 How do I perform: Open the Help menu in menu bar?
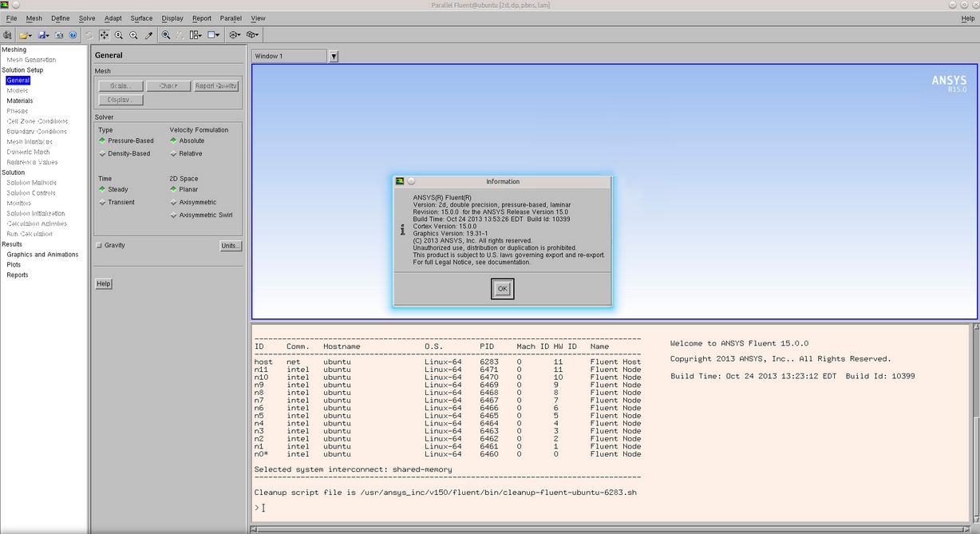coord(967,18)
